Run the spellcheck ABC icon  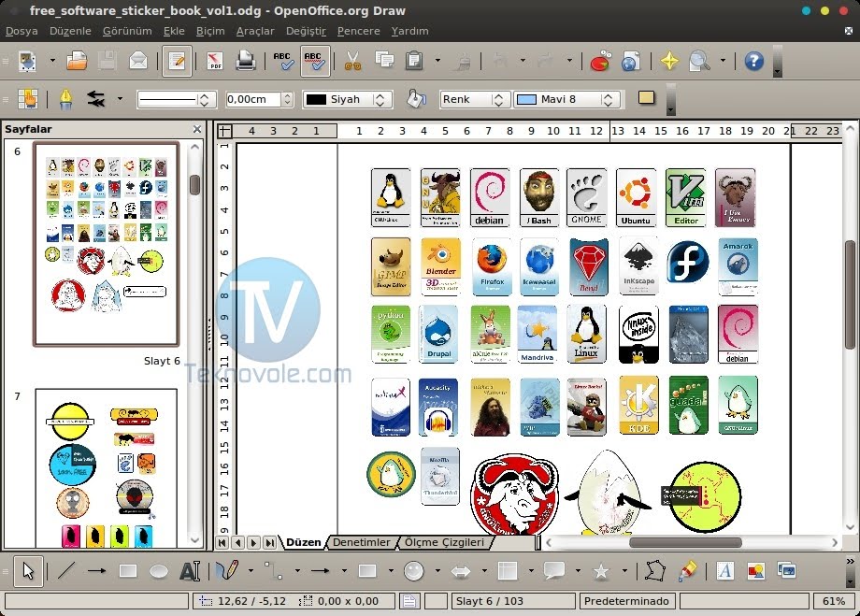pyautogui.click(x=283, y=61)
